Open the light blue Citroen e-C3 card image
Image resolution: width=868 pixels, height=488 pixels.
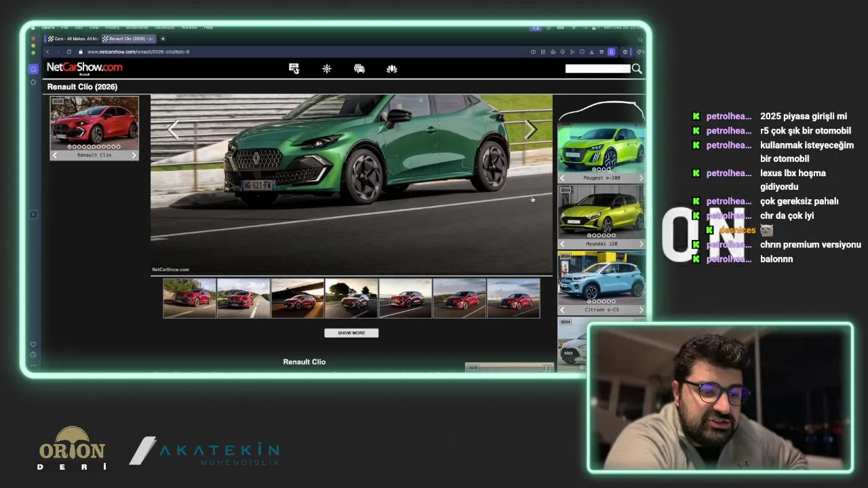point(601,278)
